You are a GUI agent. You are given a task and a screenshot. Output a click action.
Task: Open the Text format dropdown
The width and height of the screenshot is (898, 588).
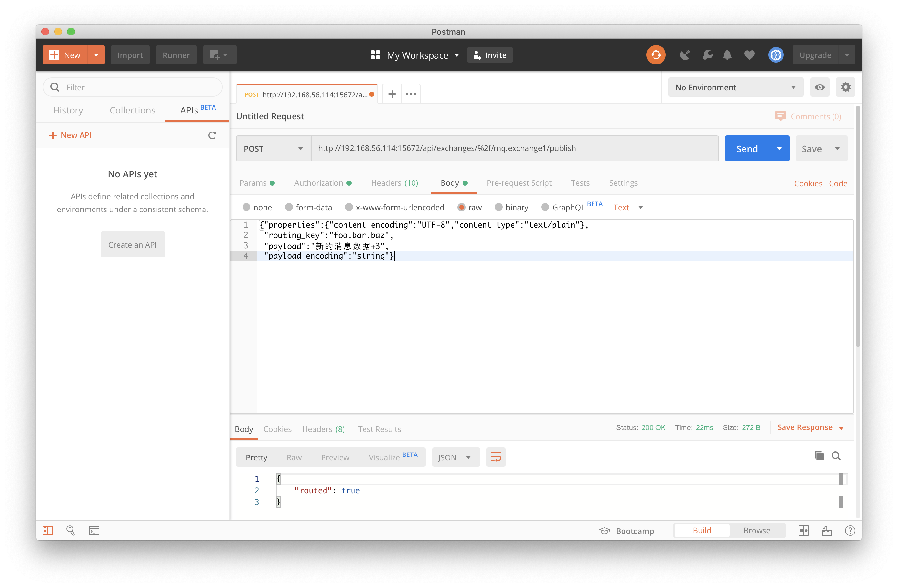click(x=627, y=207)
